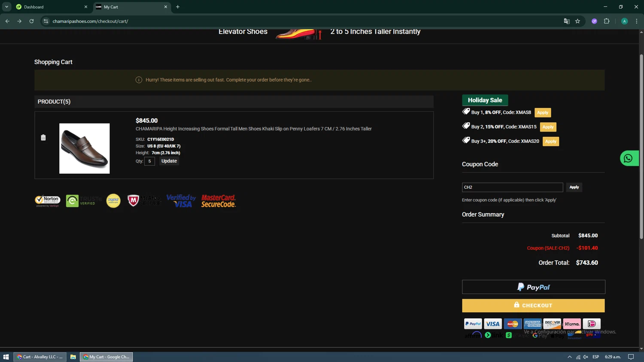Open the Windows notification center
Image resolution: width=644 pixels, height=362 pixels.
(x=631, y=357)
